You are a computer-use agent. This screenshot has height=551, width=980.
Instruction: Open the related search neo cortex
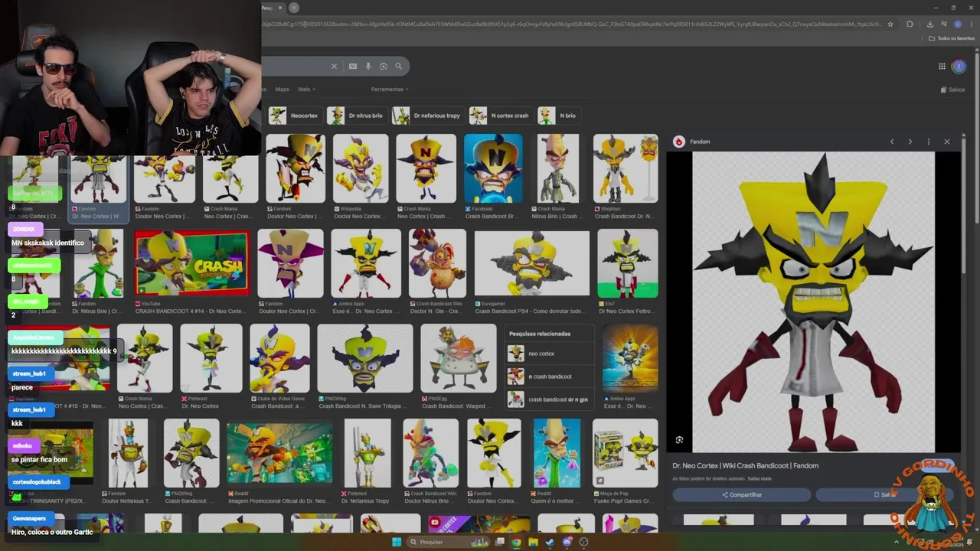click(x=550, y=354)
